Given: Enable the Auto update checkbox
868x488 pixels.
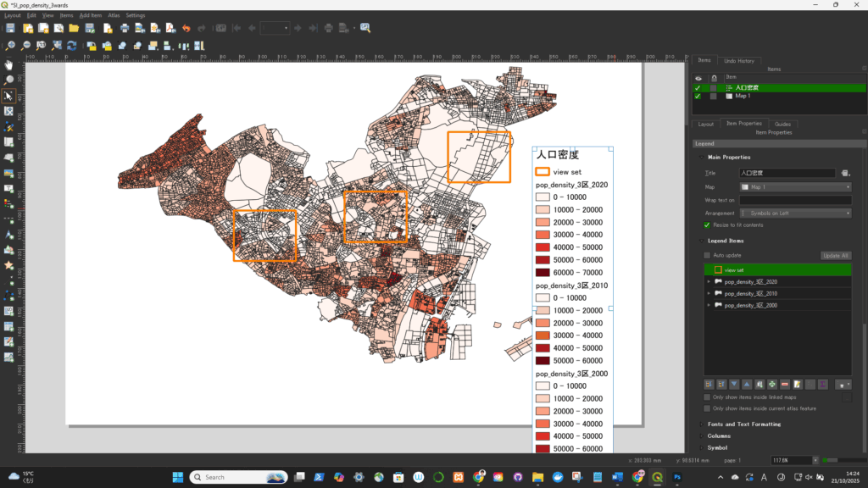Looking at the screenshot, I should coord(707,255).
